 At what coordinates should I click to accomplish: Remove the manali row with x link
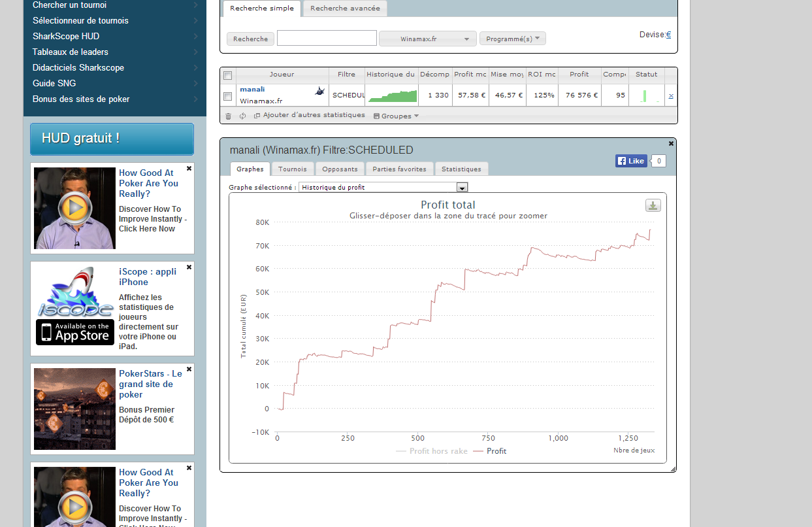[x=671, y=95]
